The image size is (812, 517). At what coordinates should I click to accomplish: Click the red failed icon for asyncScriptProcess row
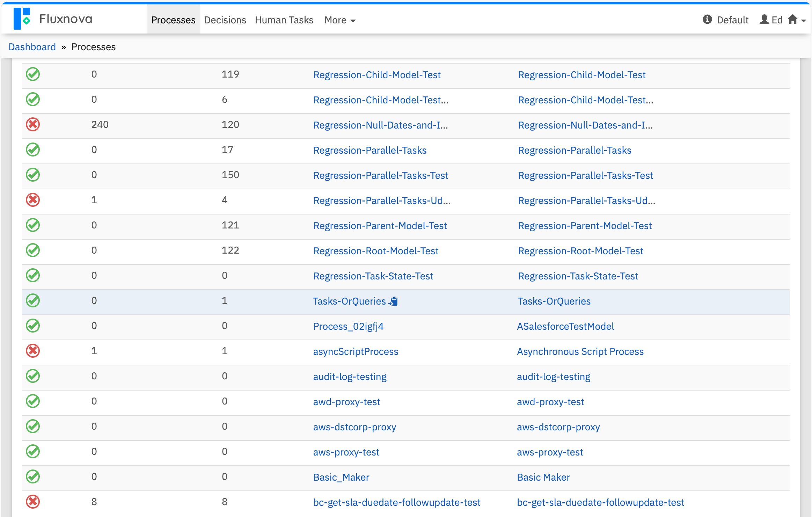pyautogui.click(x=33, y=351)
